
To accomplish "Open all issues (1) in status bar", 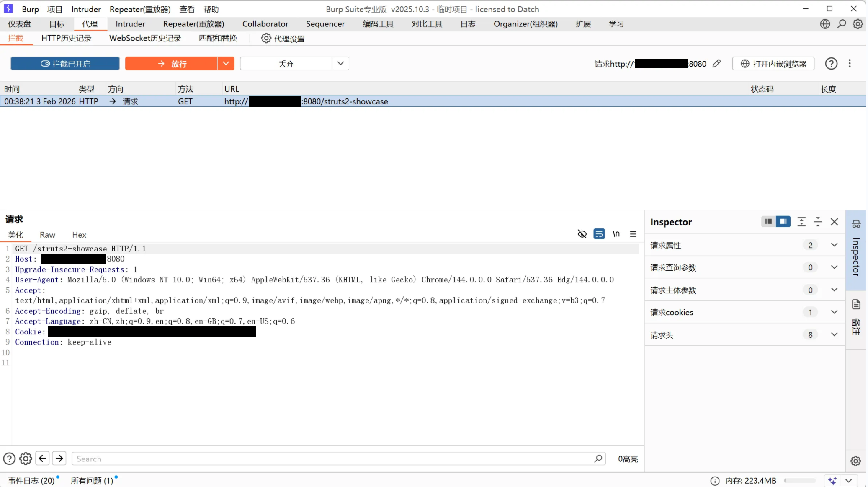I will (x=92, y=481).
